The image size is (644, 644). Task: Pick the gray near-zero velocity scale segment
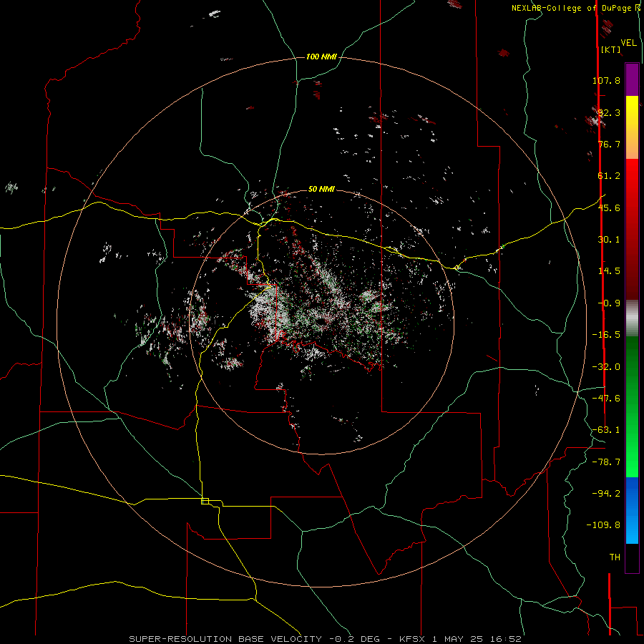pos(632,318)
